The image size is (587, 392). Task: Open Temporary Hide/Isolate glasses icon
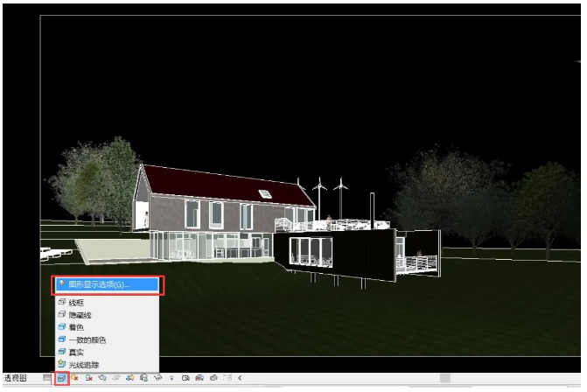click(157, 378)
